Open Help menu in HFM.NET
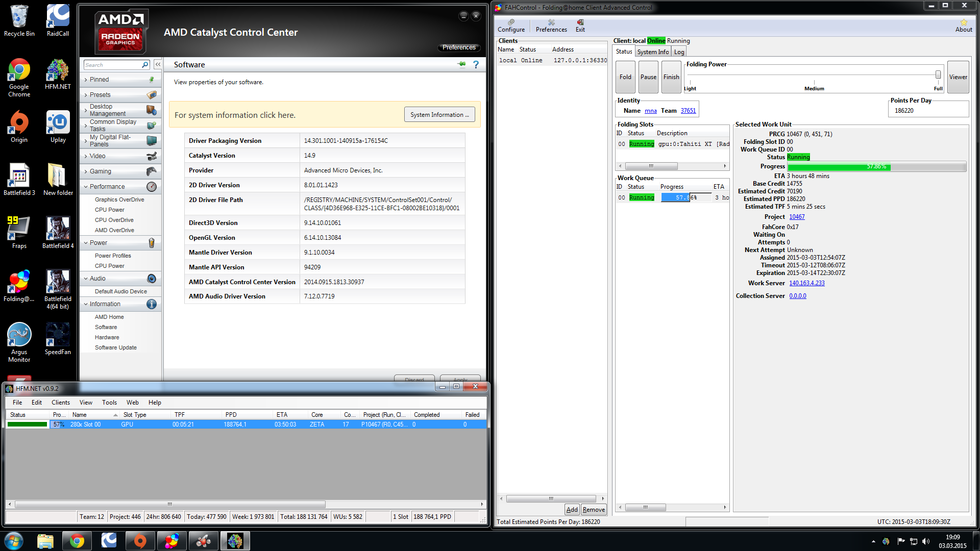This screenshot has width=980, height=551. pos(155,403)
